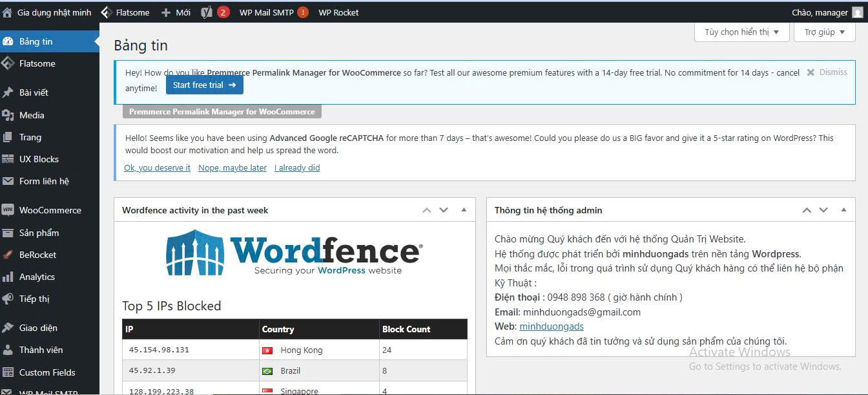Expand the Trợ giúp dropdown panel
Viewport: 868px width, 395px height.
coord(824,32)
